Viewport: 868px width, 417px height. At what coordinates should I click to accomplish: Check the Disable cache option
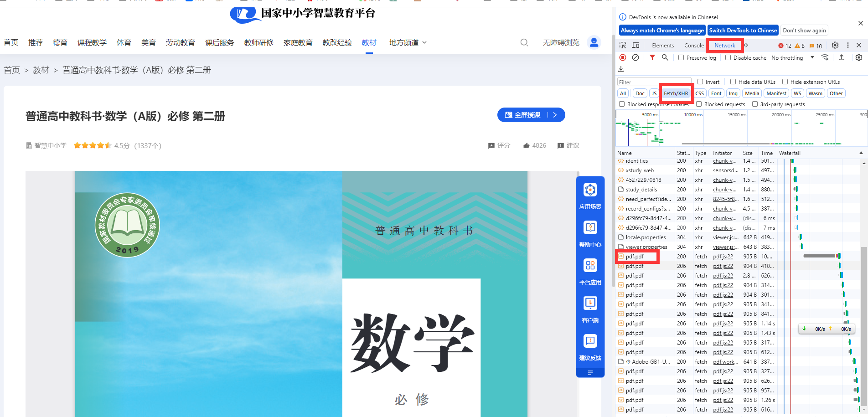click(728, 58)
